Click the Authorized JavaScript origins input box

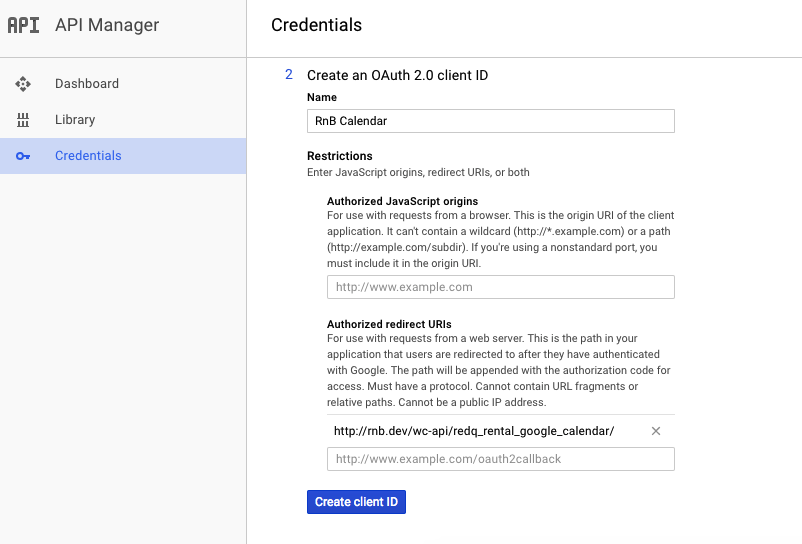500,287
